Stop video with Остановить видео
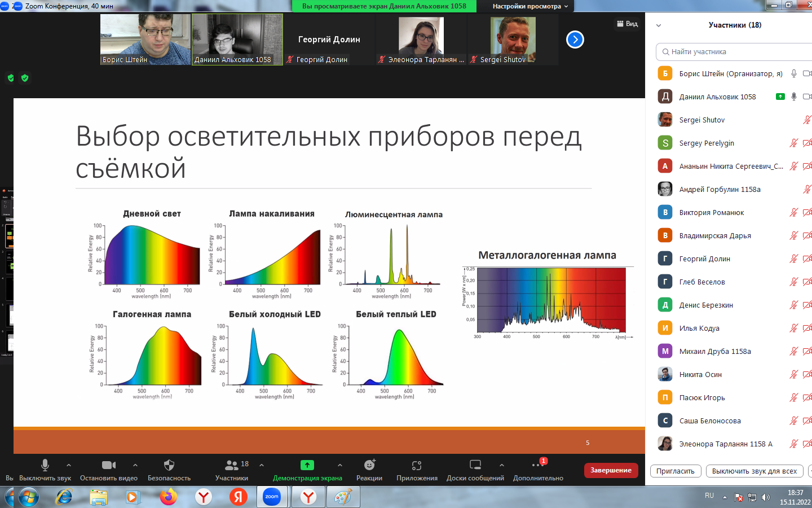 (109, 465)
